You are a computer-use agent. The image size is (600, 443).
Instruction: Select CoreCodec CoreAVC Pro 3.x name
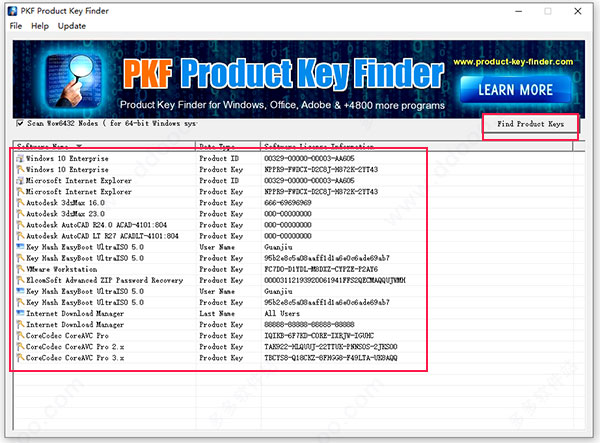coord(75,358)
